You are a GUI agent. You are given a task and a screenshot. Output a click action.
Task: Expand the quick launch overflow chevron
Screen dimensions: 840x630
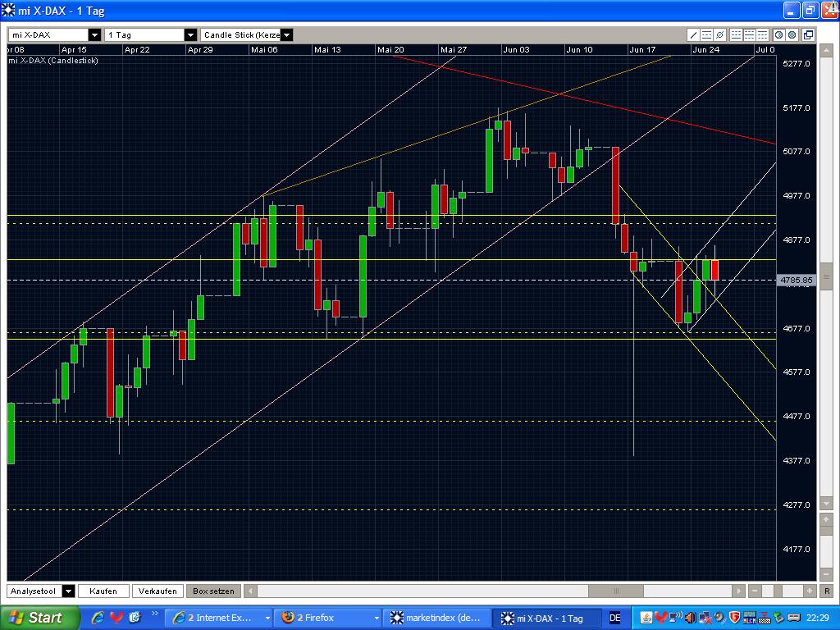click(x=155, y=614)
